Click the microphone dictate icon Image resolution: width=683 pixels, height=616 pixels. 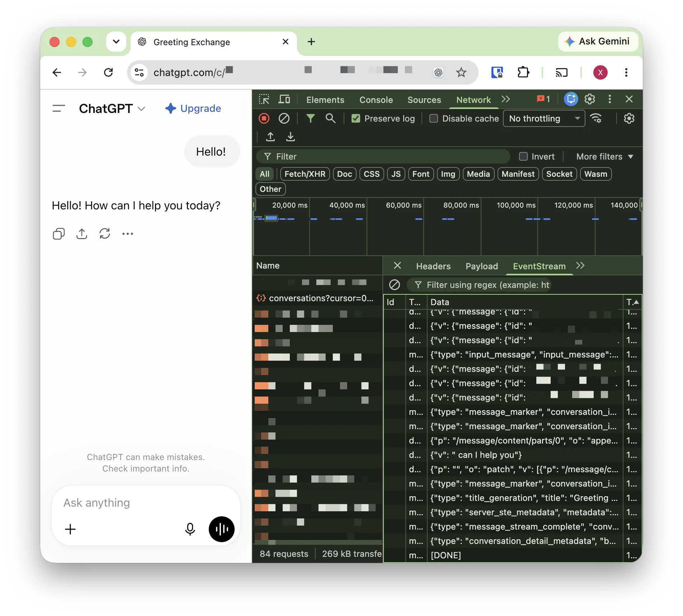[x=190, y=529]
